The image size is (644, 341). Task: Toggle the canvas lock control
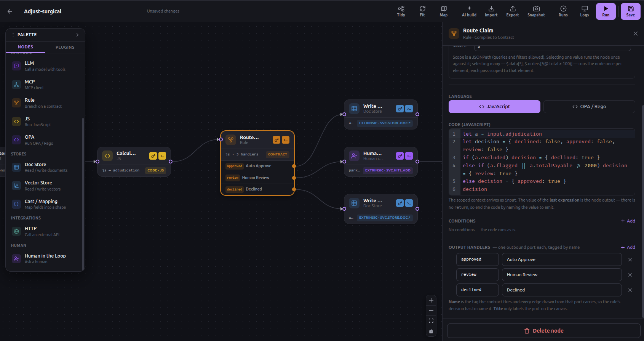(431, 331)
